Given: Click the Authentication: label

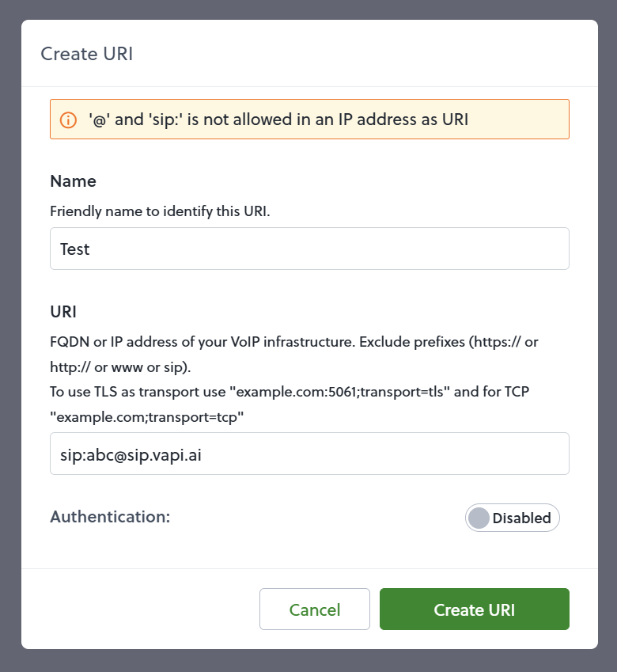Looking at the screenshot, I should (x=110, y=517).
